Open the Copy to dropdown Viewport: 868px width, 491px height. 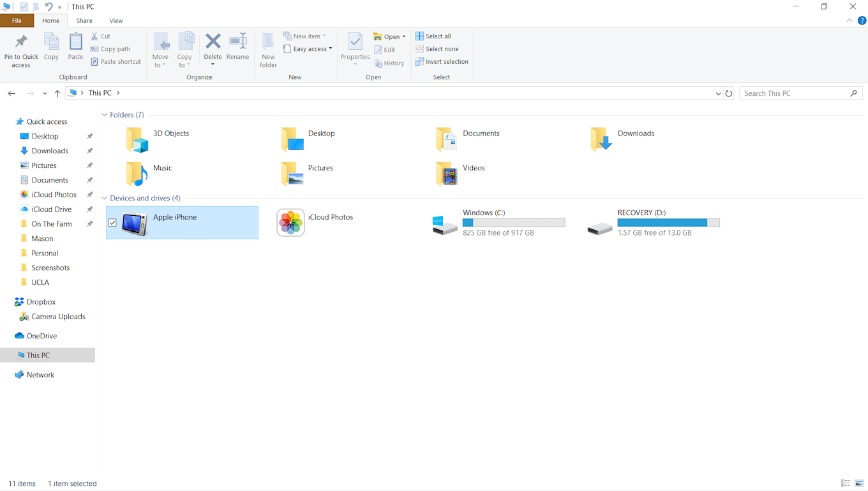click(185, 50)
